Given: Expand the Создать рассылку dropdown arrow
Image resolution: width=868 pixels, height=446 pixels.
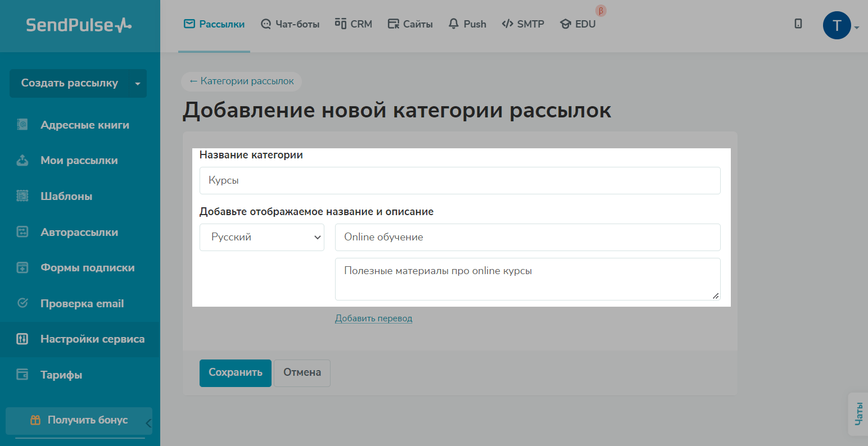Looking at the screenshot, I should tap(138, 84).
